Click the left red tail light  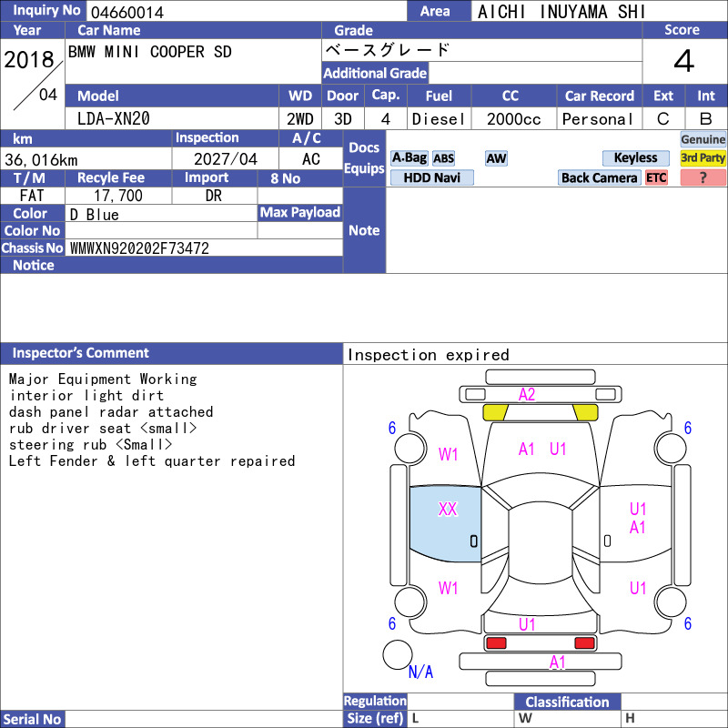click(x=496, y=643)
